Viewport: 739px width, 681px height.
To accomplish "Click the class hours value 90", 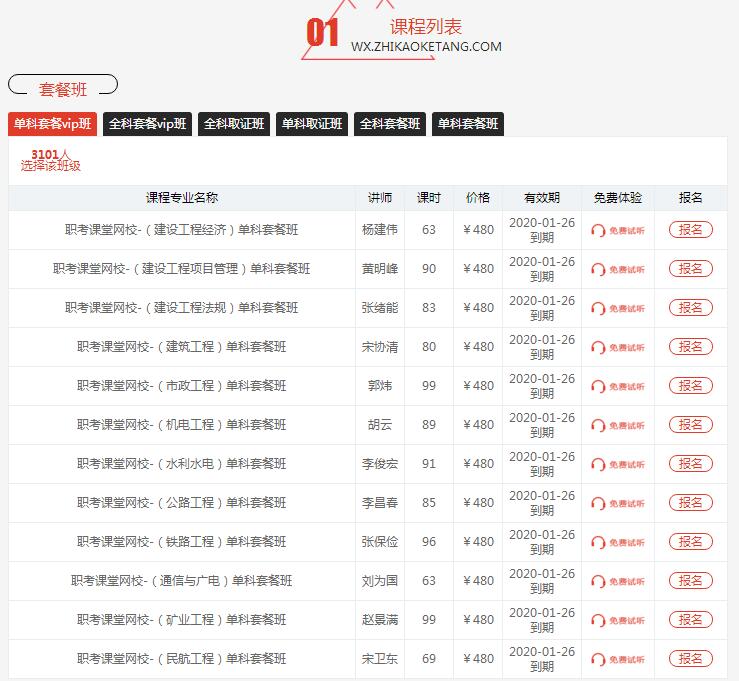I will [x=429, y=269].
